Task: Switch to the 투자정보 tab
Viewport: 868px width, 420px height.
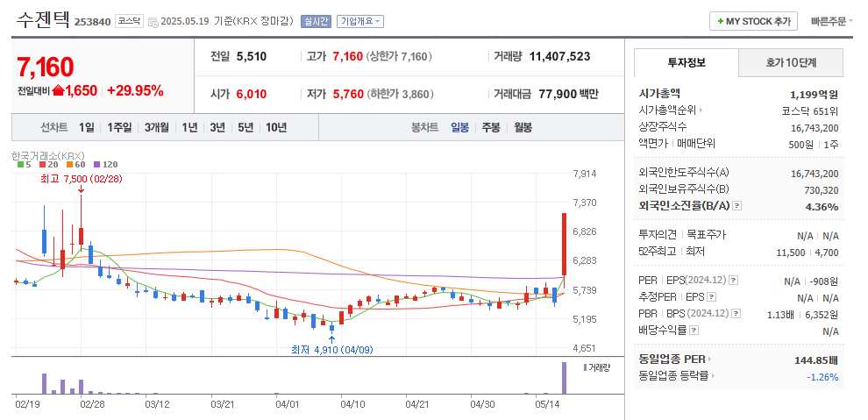Action: 687,62
